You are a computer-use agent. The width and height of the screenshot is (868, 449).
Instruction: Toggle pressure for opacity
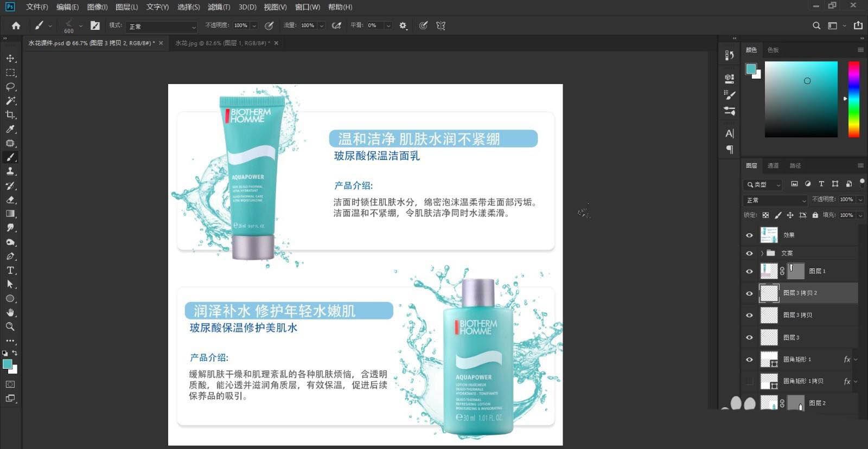tap(269, 25)
